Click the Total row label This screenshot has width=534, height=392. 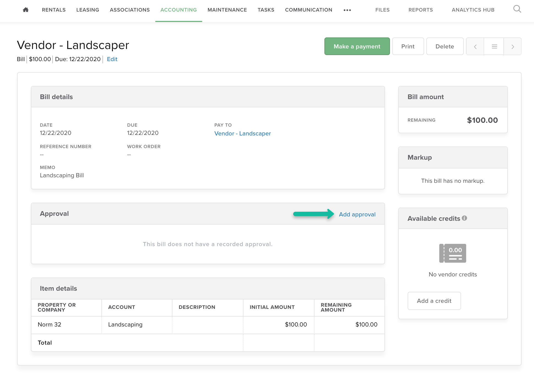click(x=45, y=343)
